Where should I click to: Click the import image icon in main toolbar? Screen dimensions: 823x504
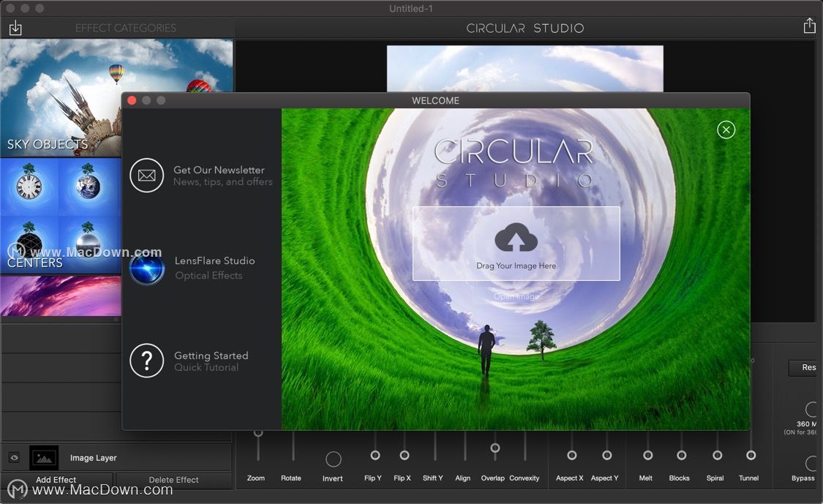coord(15,27)
